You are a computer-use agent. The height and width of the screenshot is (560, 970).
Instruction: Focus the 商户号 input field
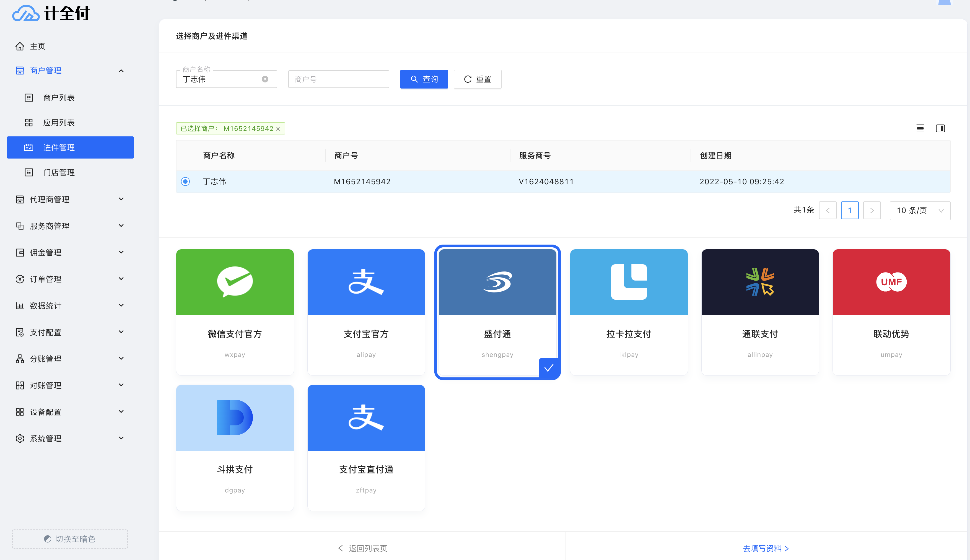point(338,79)
